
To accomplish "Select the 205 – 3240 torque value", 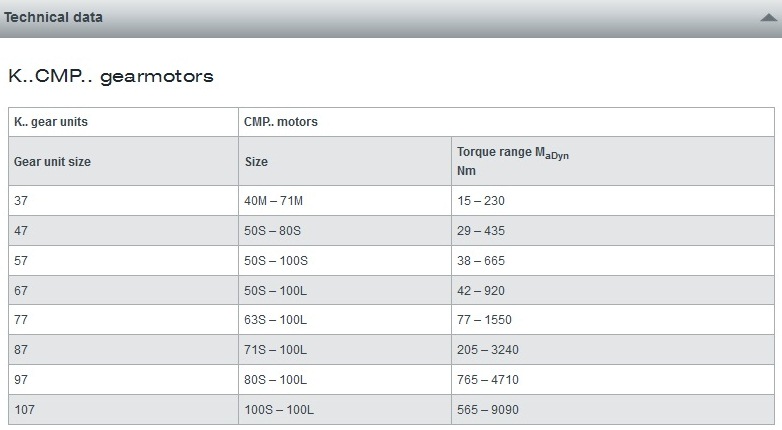I will tap(488, 350).
